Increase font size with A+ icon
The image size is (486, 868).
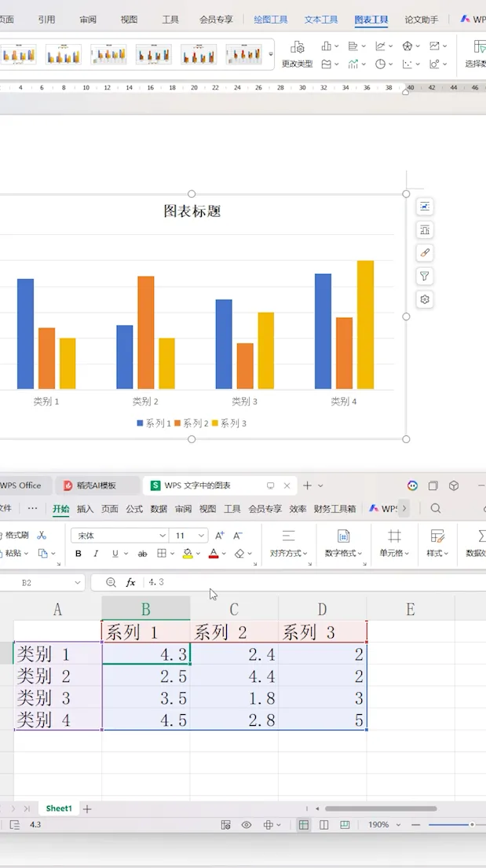pos(220,535)
